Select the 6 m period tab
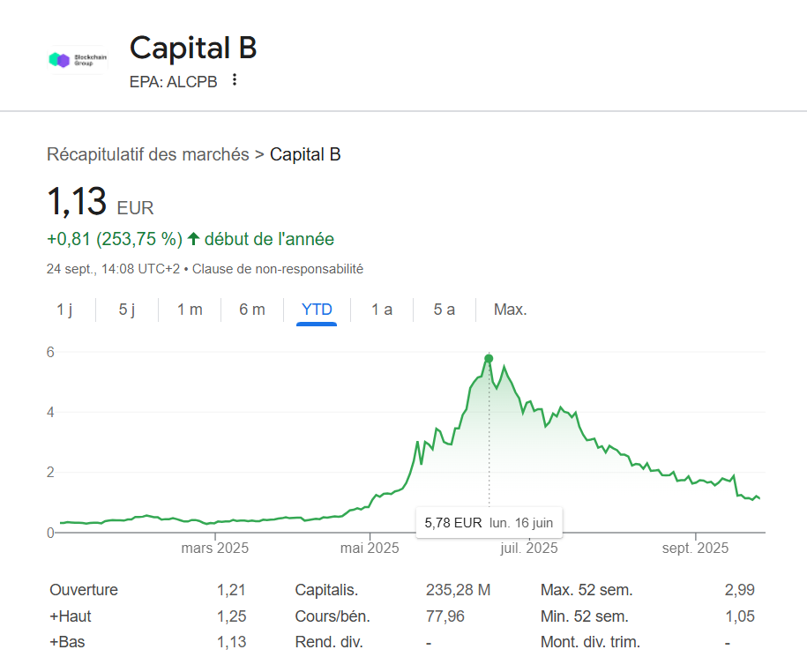The height and width of the screenshot is (672, 807). point(251,310)
